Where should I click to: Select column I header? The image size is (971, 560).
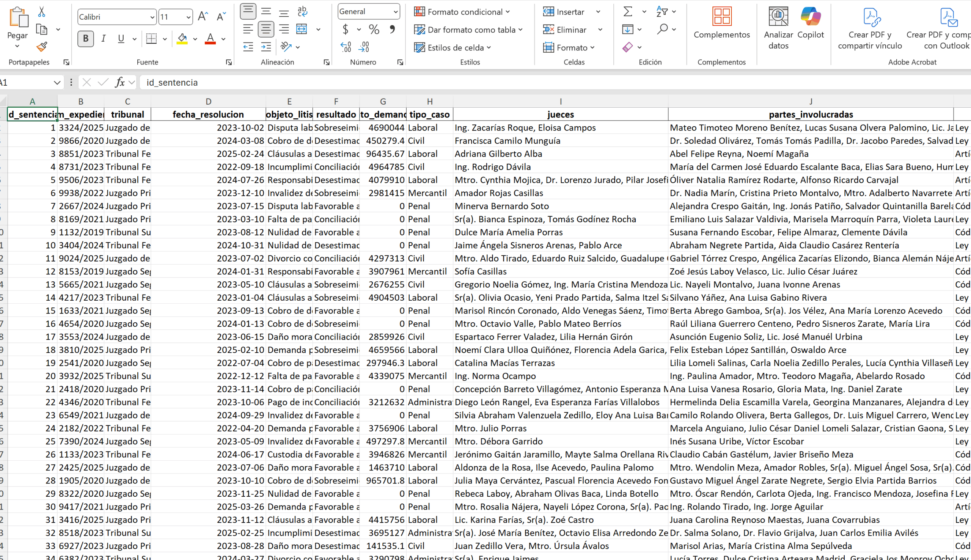click(x=561, y=102)
